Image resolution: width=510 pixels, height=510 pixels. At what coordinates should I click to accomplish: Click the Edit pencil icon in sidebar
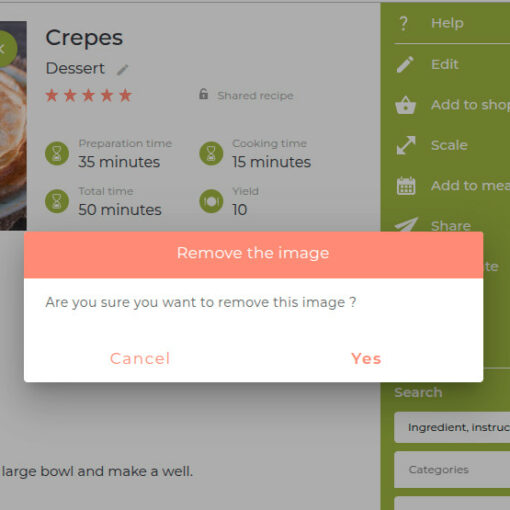pos(405,64)
